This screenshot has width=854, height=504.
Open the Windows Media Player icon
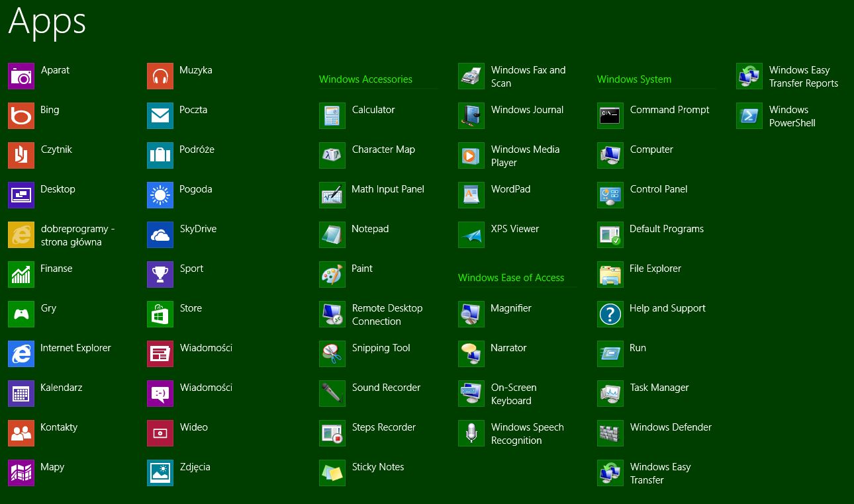pos(471,155)
